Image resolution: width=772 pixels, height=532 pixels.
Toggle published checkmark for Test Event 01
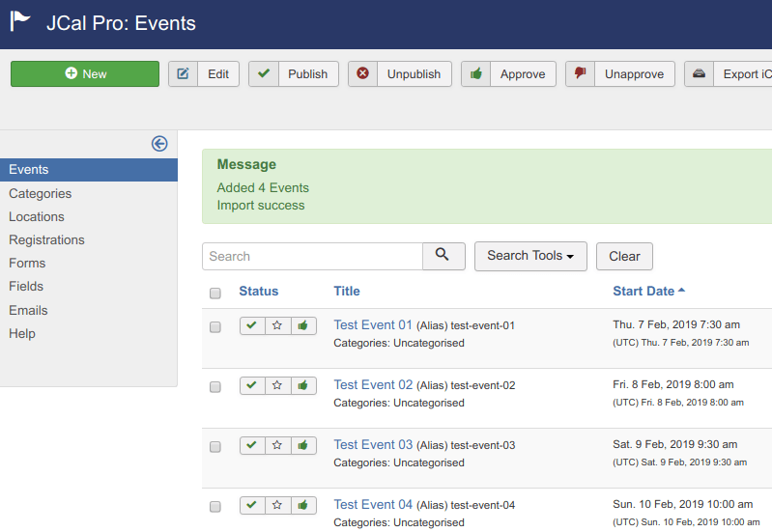[x=252, y=325]
